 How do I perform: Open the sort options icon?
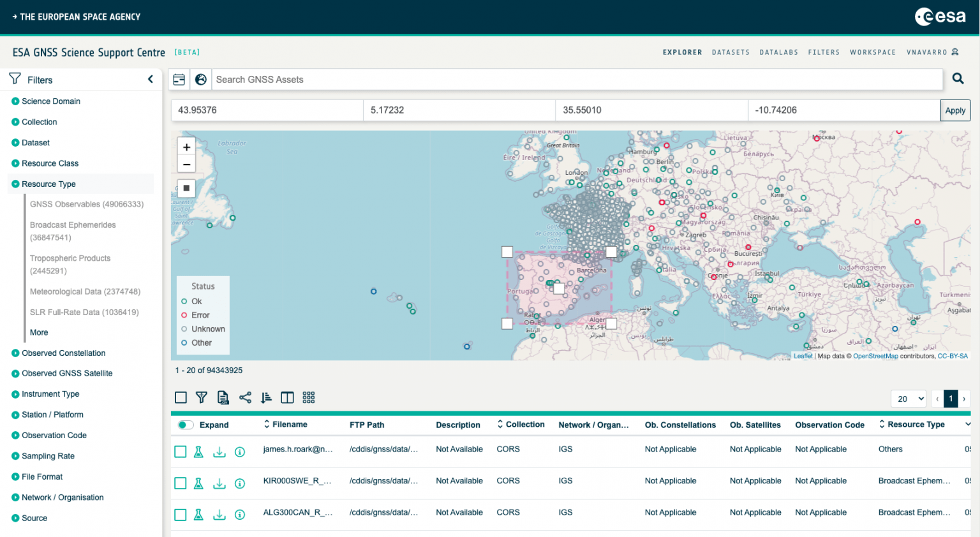(x=266, y=397)
